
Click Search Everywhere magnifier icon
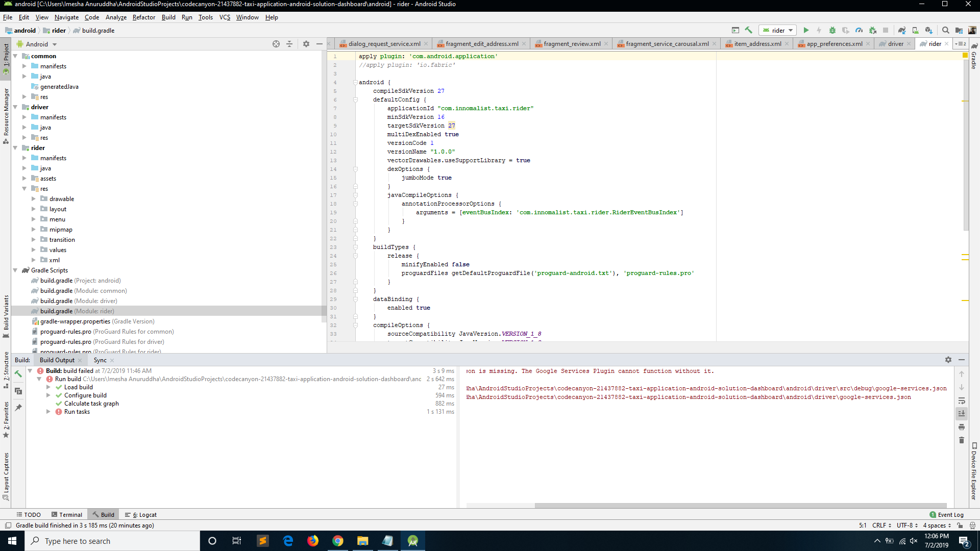point(945,31)
